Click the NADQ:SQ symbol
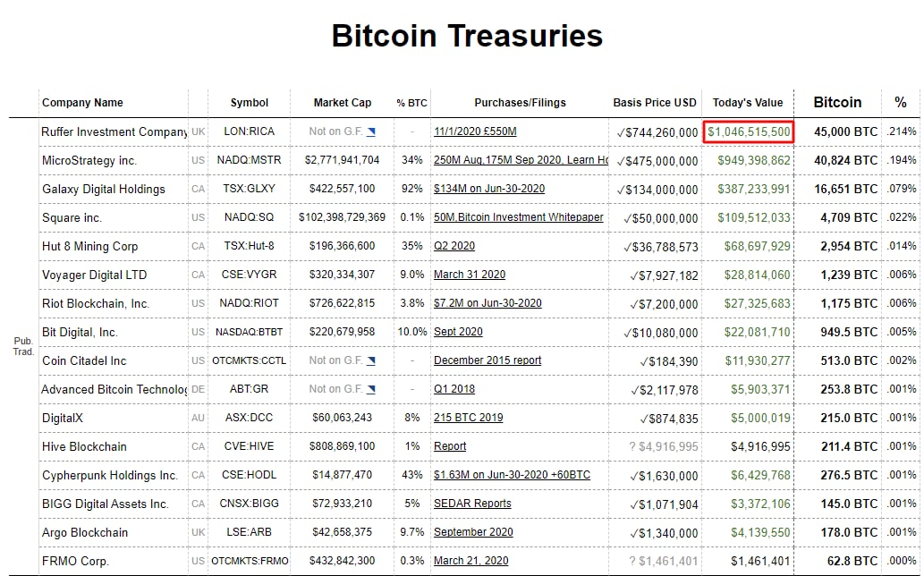924x576 pixels. click(x=250, y=217)
